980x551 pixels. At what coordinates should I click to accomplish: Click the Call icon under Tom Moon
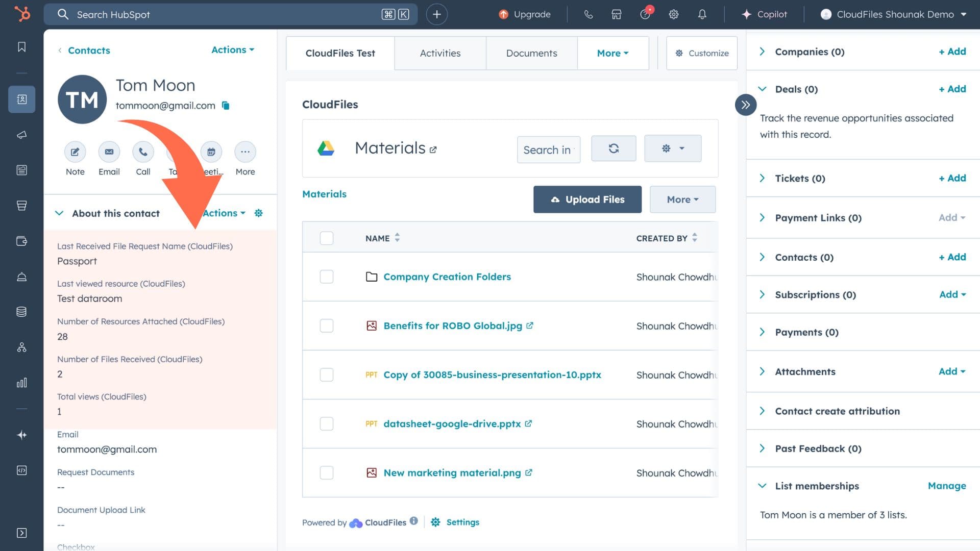click(143, 152)
